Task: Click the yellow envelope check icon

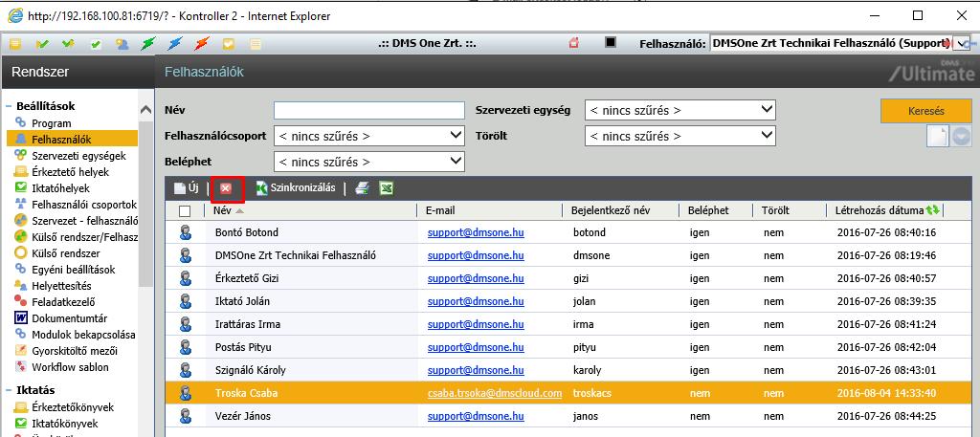Action: 228,44
